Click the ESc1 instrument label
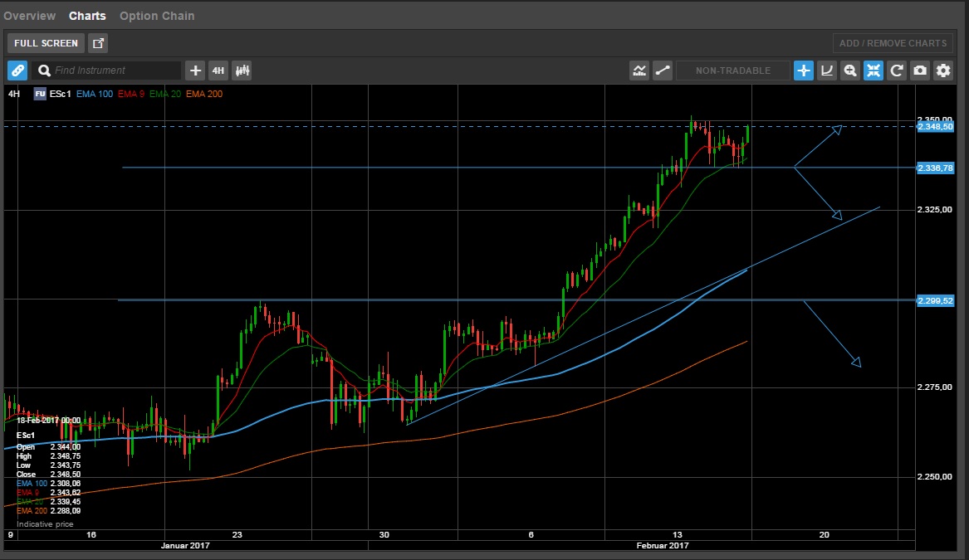This screenshot has width=969, height=560. tap(61, 94)
